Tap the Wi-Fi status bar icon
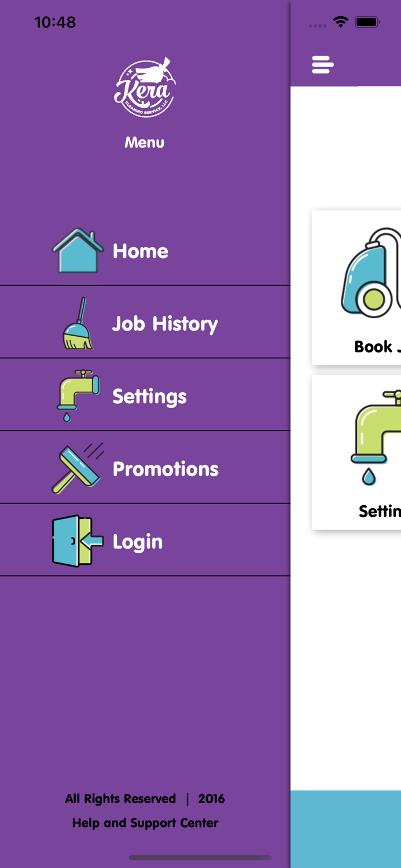This screenshot has width=401, height=868. pos(340,22)
